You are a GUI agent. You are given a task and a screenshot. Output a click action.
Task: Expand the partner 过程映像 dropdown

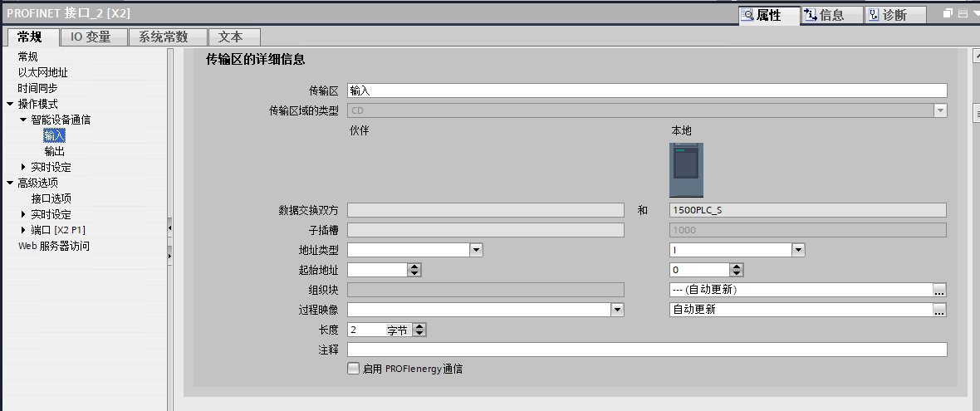point(617,310)
